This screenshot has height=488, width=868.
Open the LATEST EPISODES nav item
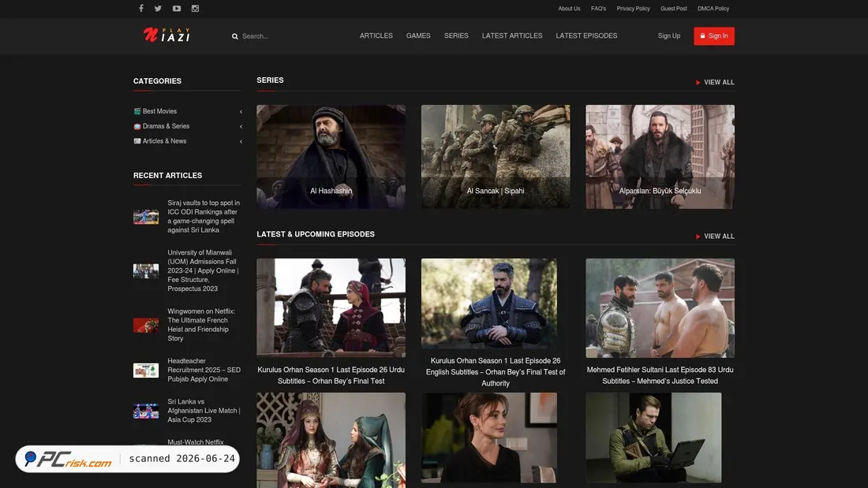point(586,36)
